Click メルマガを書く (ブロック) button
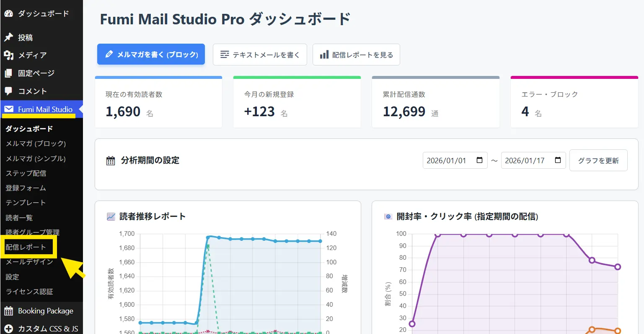The height and width of the screenshot is (334, 644). 151,55
